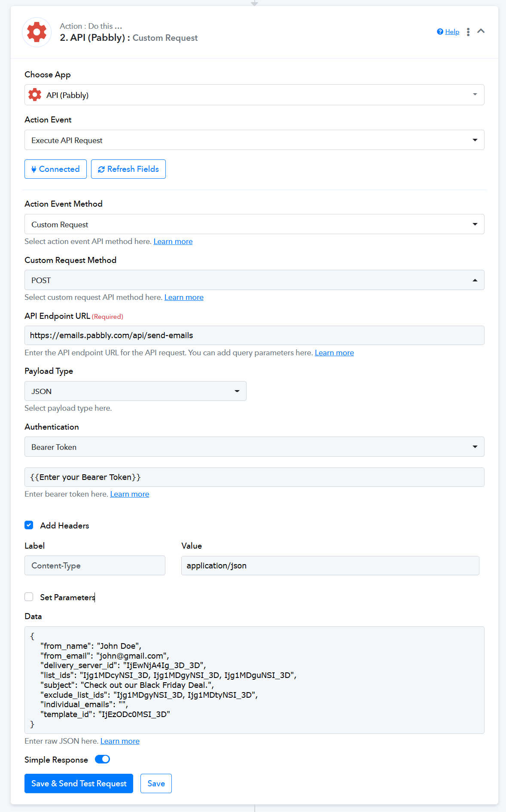Click Save & Send Test Request
This screenshot has width=506, height=812.
tap(79, 784)
